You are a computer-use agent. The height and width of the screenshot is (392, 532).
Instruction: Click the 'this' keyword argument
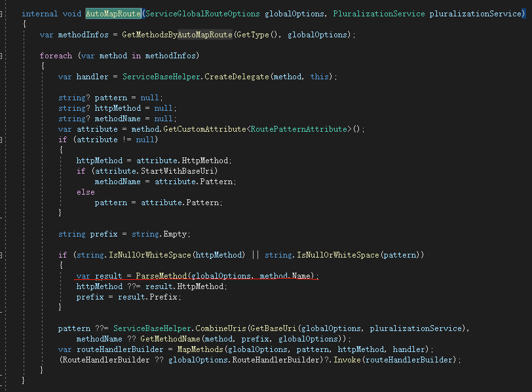(x=319, y=77)
